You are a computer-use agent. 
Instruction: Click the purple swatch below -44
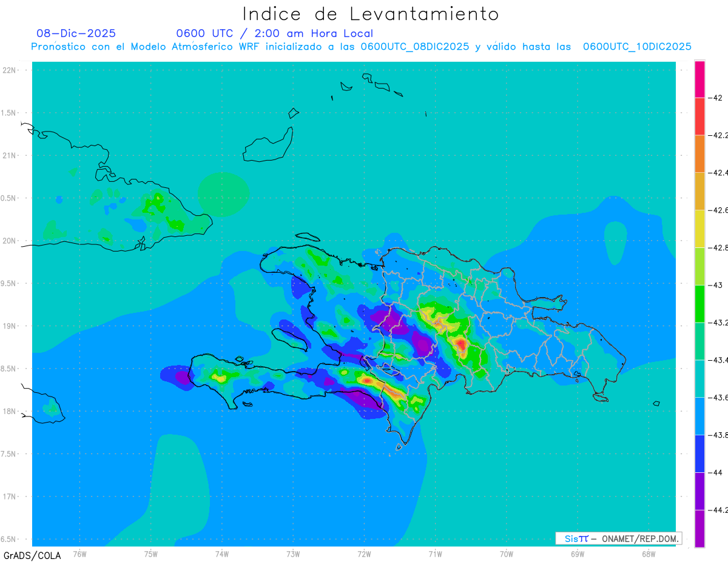tap(699, 491)
